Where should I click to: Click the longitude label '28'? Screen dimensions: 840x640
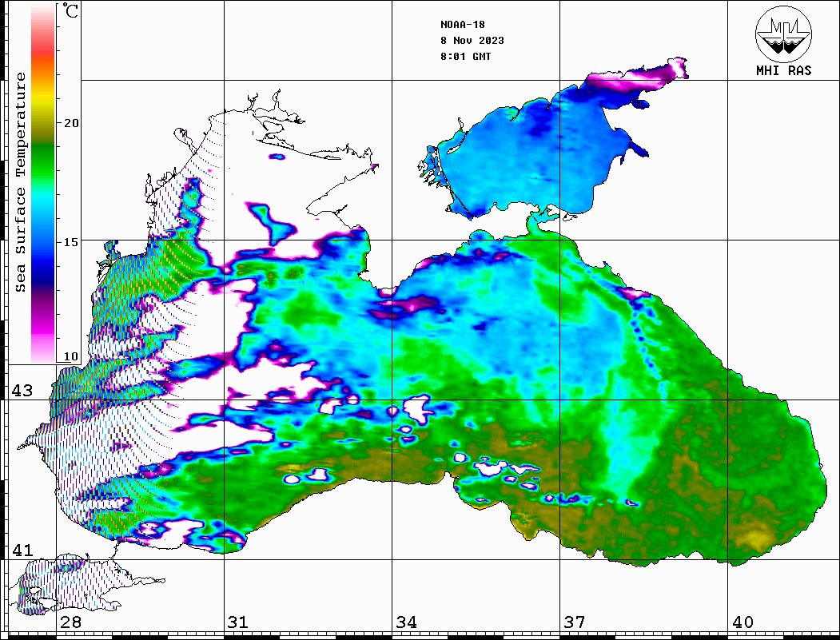pos(70,622)
